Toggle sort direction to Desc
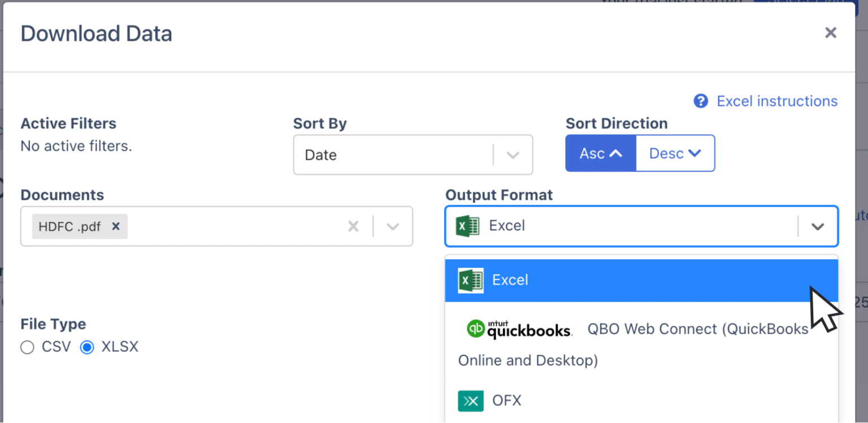 point(675,153)
